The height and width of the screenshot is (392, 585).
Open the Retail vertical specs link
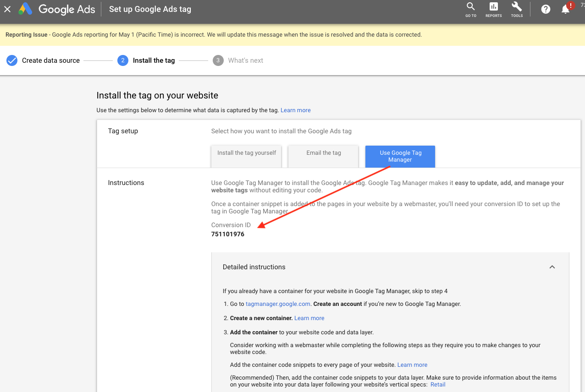438,385
